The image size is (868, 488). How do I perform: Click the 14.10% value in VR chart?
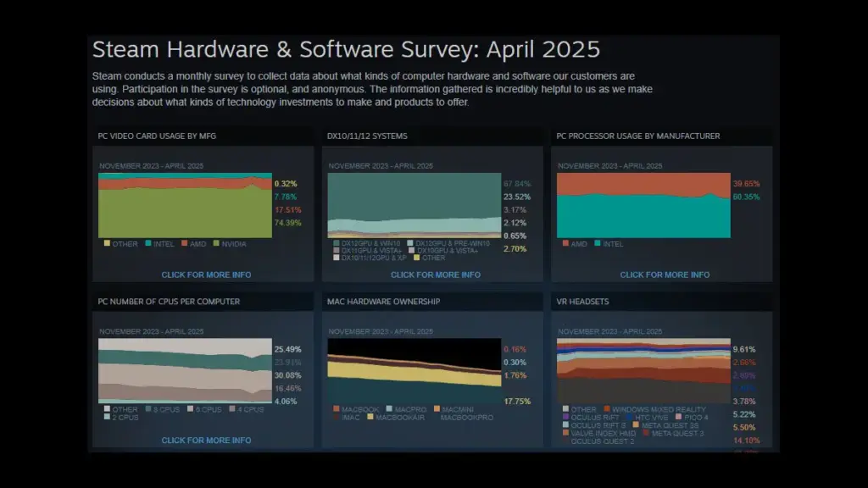[x=746, y=441]
